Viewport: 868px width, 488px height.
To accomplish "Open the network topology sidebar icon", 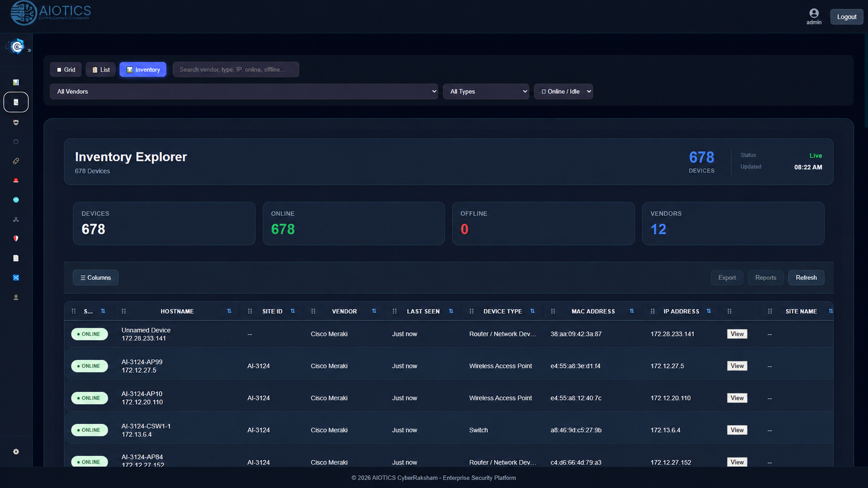I will pyautogui.click(x=16, y=220).
